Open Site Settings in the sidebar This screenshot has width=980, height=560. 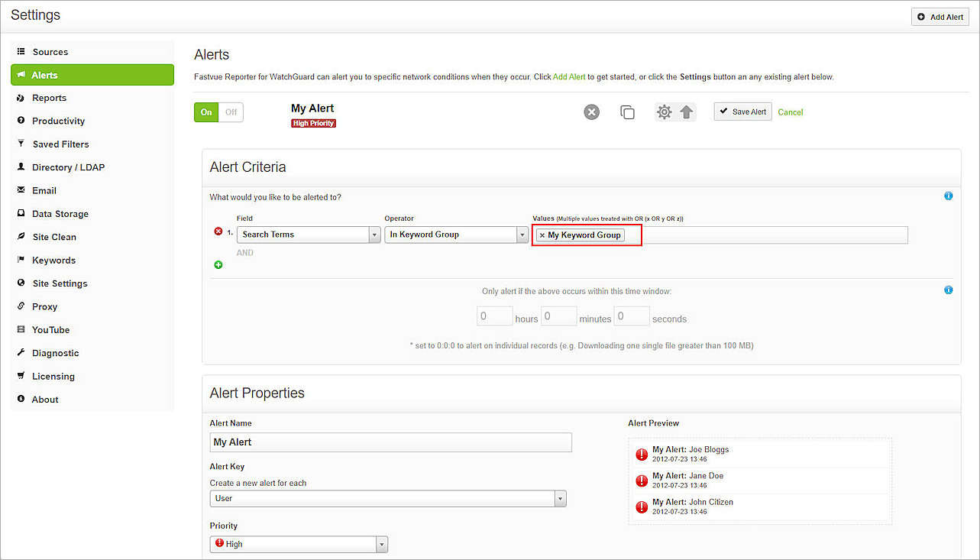60,283
